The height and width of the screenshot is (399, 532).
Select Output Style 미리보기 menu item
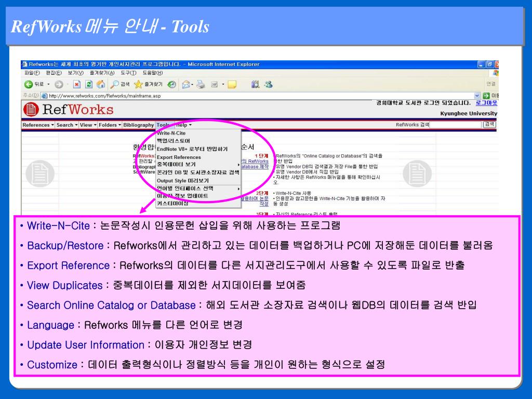tap(198, 180)
